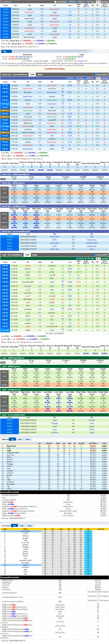Toggle ITA D1 checkbox in Cagliari results filter
This screenshot has width=109, height=644.
pyautogui.click(x=77, y=259)
